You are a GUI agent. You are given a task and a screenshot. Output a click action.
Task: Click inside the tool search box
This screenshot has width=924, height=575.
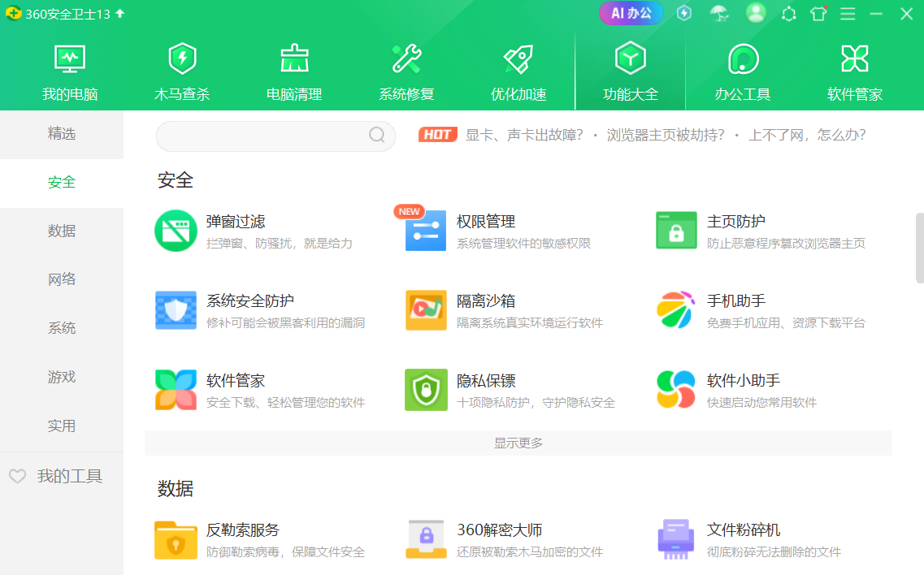[x=275, y=136]
